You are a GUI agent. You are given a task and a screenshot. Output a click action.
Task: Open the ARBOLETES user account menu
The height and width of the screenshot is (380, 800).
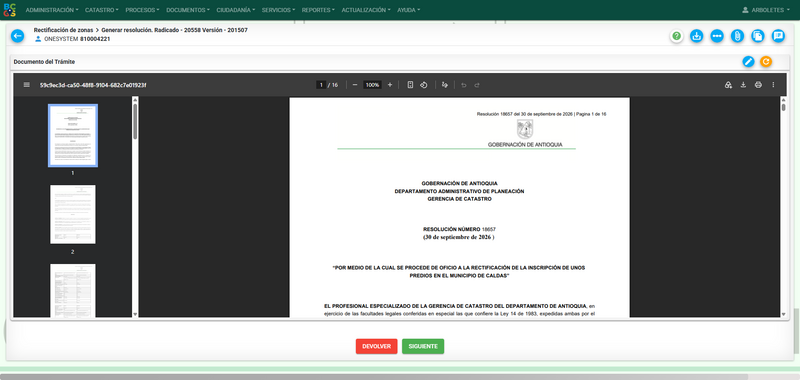point(766,10)
